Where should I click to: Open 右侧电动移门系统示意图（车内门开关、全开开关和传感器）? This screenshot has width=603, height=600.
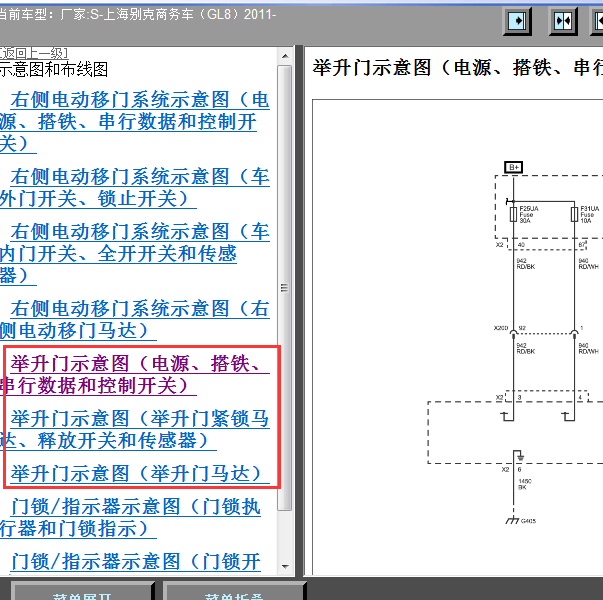[x=135, y=253]
